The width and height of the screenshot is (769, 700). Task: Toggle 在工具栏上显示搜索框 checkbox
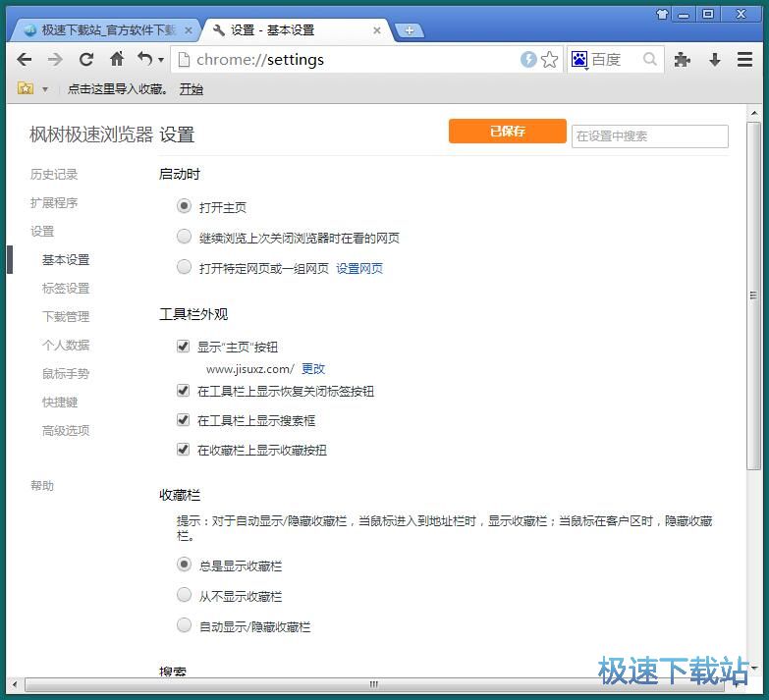(x=183, y=420)
